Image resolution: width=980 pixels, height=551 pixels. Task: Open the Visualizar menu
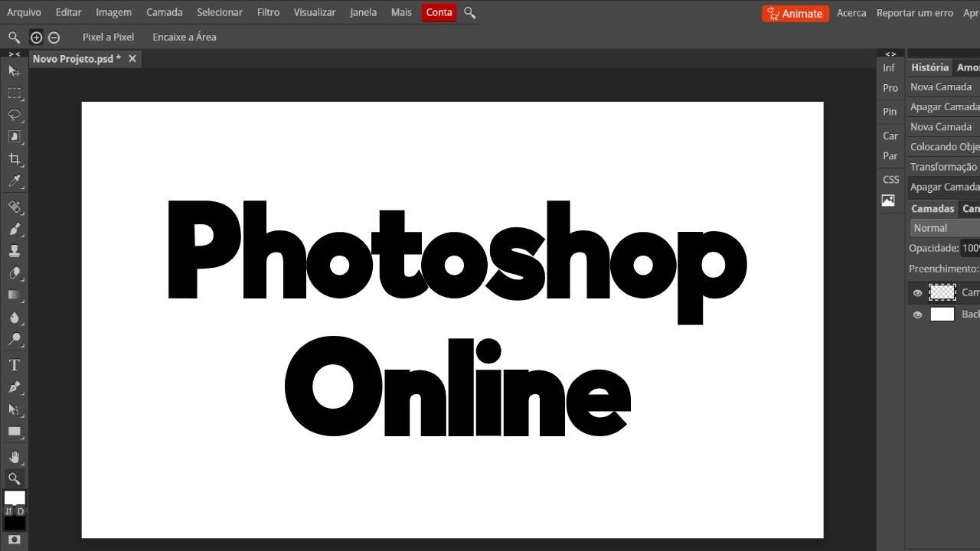[x=315, y=12]
